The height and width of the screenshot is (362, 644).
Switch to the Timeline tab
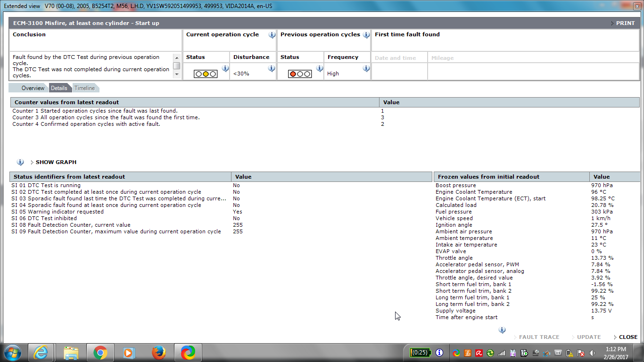[x=84, y=88]
